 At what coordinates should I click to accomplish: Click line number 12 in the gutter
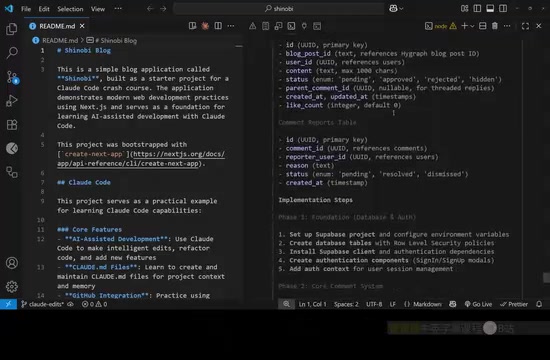click(x=41, y=239)
